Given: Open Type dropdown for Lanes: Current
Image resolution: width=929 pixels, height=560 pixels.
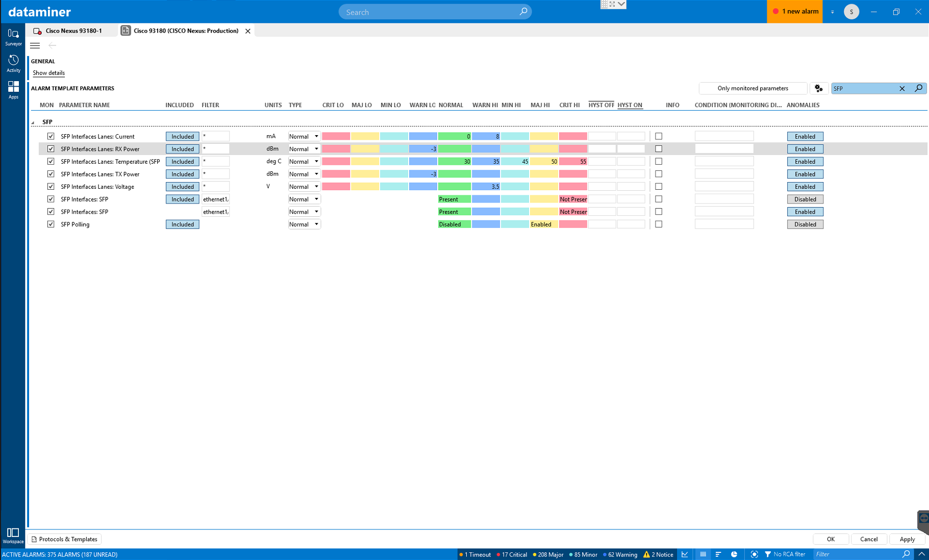Looking at the screenshot, I should [x=304, y=136].
